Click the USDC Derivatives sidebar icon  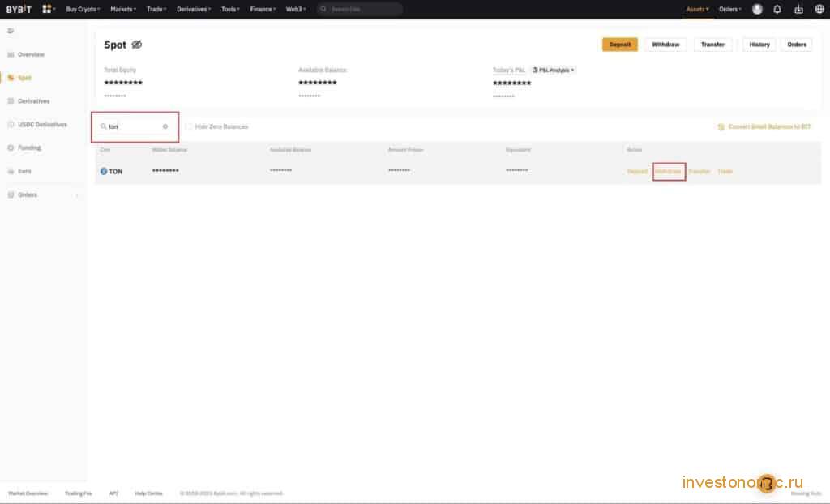[x=11, y=125]
